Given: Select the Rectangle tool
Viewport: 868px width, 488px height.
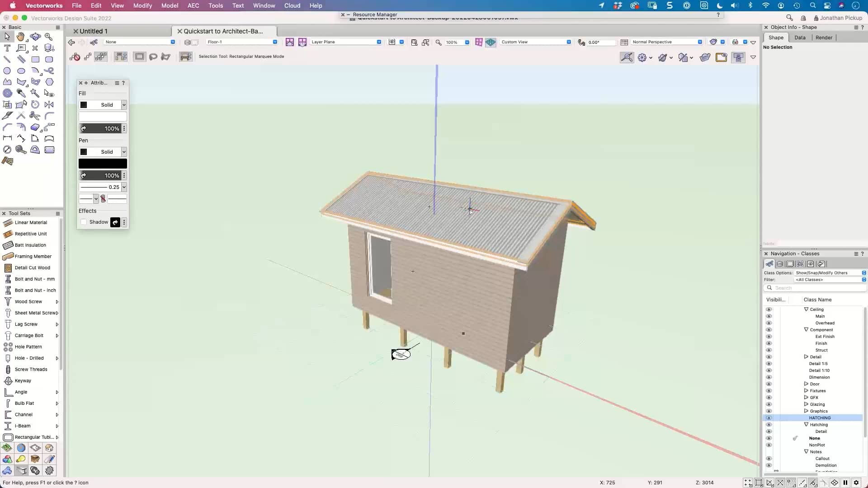Looking at the screenshot, I should pos(36,59).
